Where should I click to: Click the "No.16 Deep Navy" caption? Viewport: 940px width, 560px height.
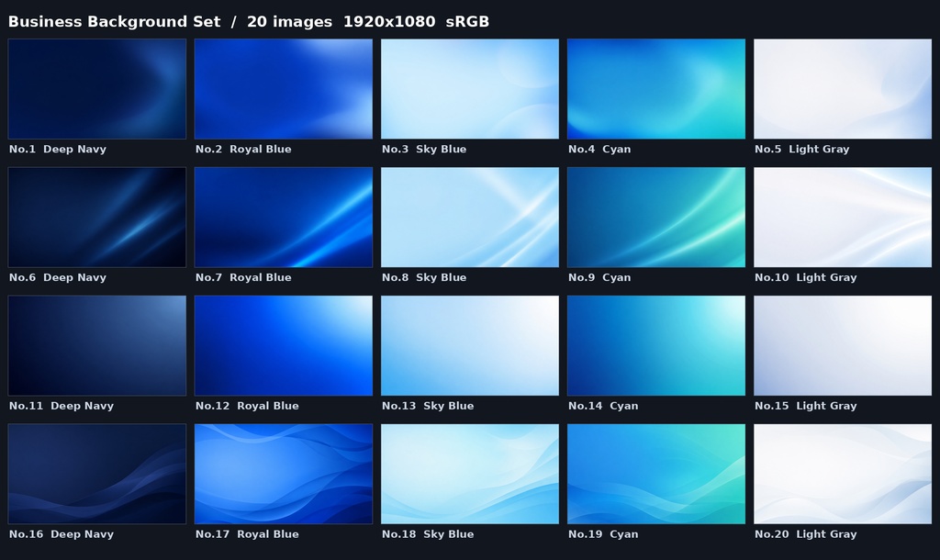pyautogui.click(x=62, y=534)
